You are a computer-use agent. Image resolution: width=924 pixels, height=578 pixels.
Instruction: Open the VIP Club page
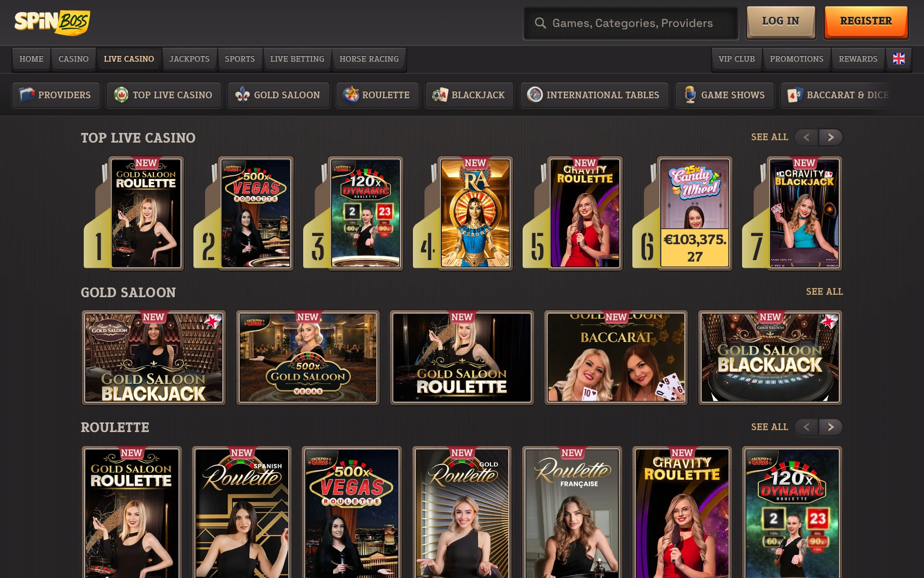point(737,59)
